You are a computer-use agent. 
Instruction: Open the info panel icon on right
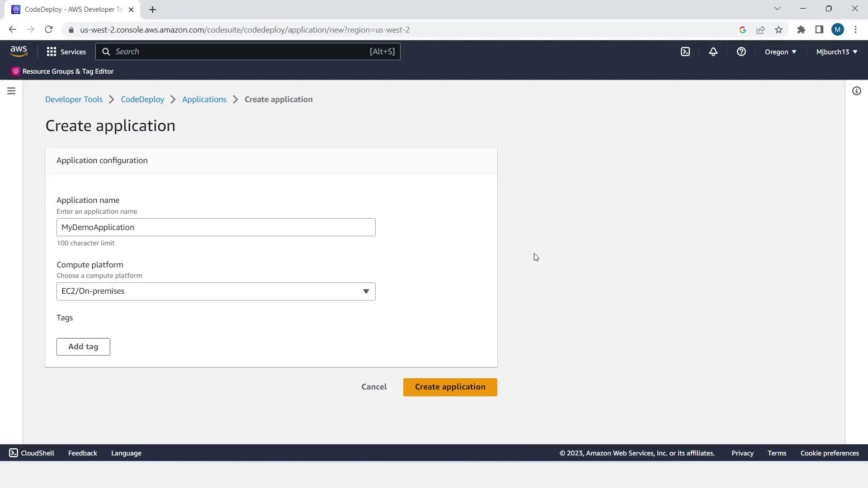(856, 91)
